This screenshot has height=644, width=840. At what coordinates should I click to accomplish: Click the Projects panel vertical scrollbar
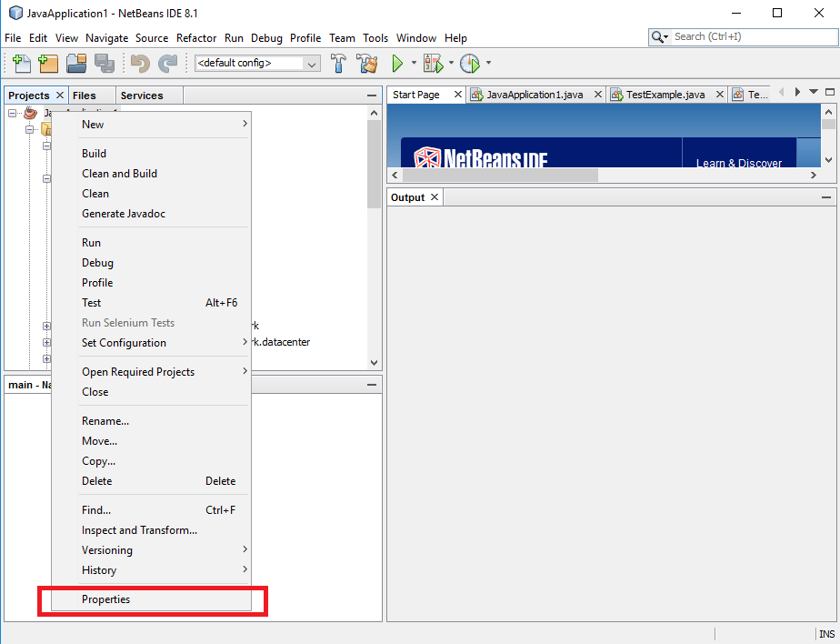pyautogui.click(x=374, y=165)
